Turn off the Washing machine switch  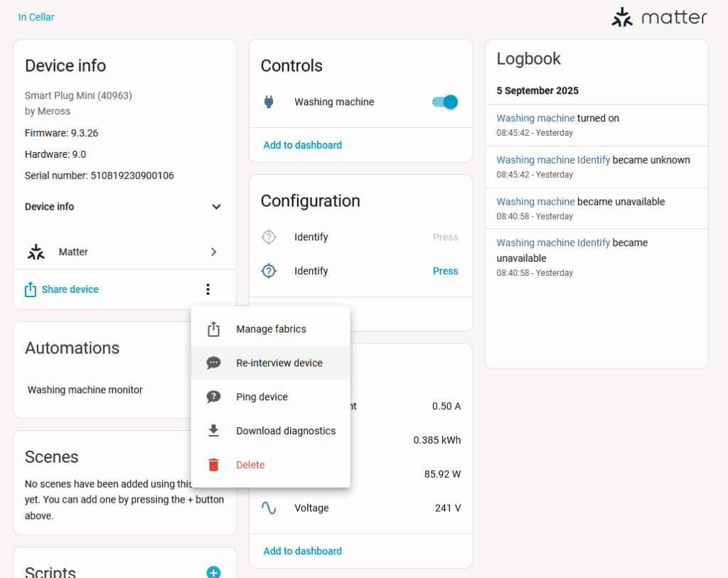point(444,102)
